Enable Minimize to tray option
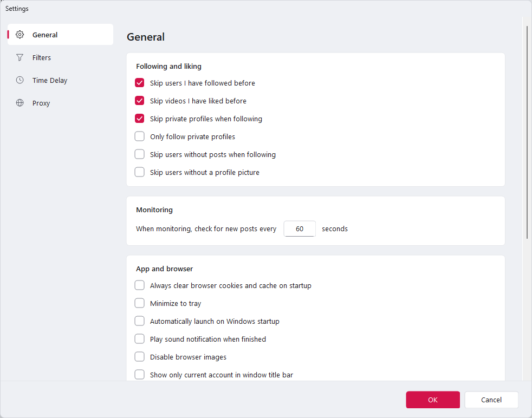The image size is (532, 418). tap(139, 303)
